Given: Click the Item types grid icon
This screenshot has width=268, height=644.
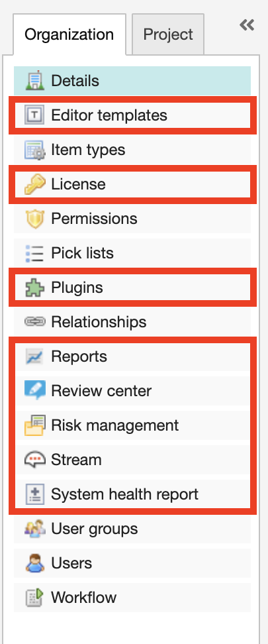Looking at the screenshot, I should coord(35,150).
